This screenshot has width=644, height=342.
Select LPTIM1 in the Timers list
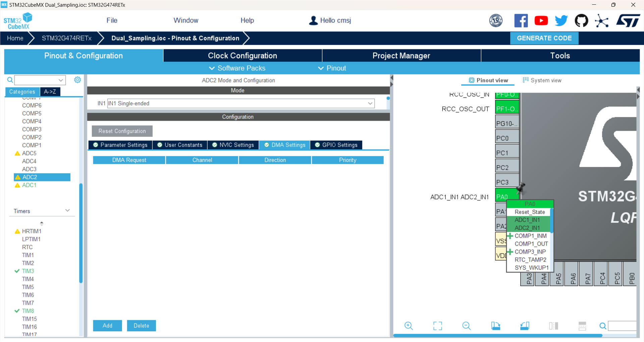[x=31, y=239]
